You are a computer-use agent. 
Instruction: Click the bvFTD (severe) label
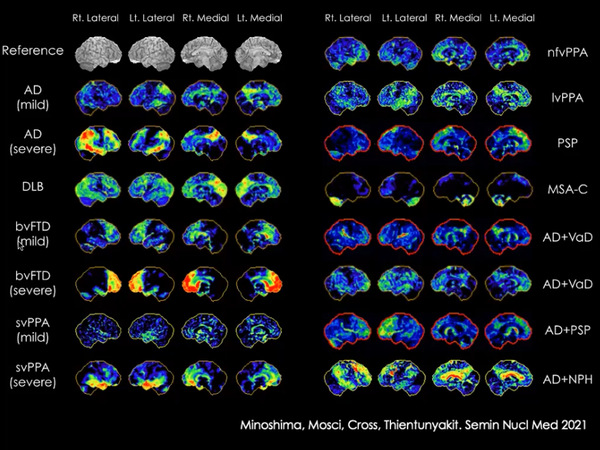coord(33,283)
